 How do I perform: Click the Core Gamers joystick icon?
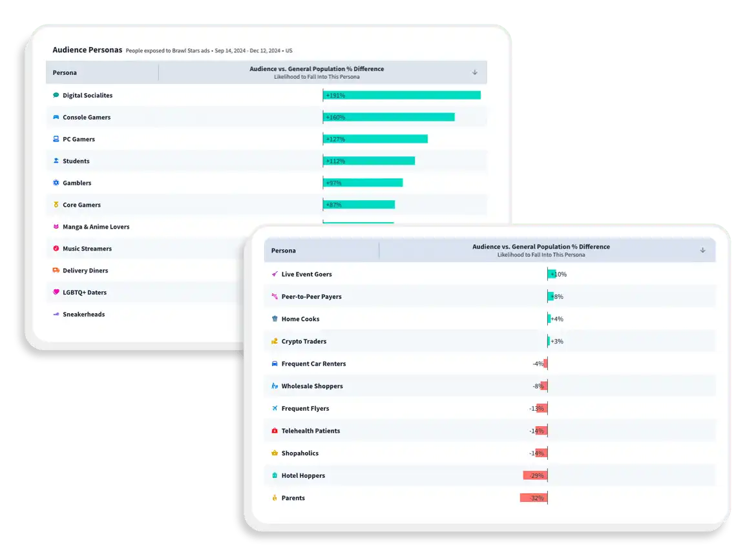click(x=56, y=205)
